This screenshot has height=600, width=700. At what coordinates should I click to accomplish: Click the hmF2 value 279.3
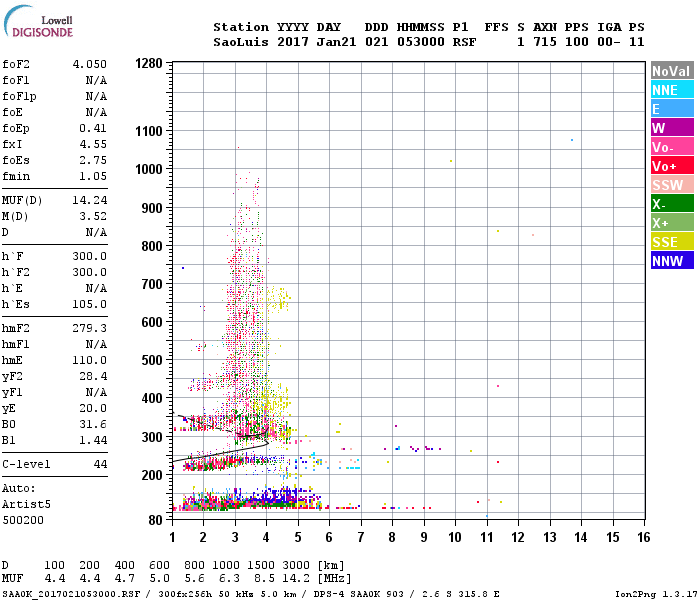pyautogui.click(x=90, y=328)
